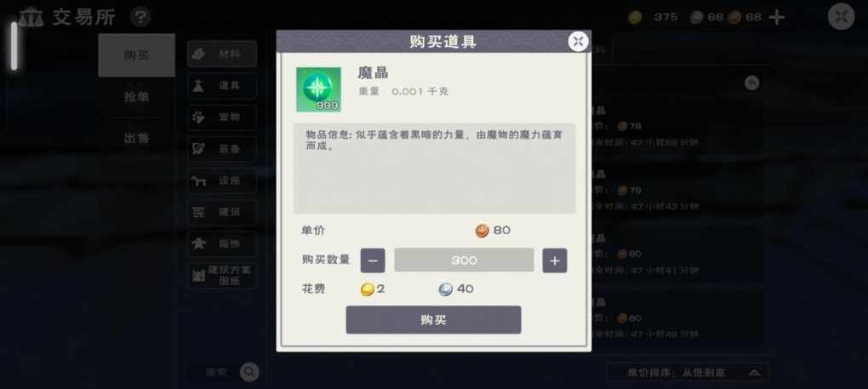Select the 材料 category
This screenshot has height=389, width=868.
pyautogui.click(x=222, y=54)
